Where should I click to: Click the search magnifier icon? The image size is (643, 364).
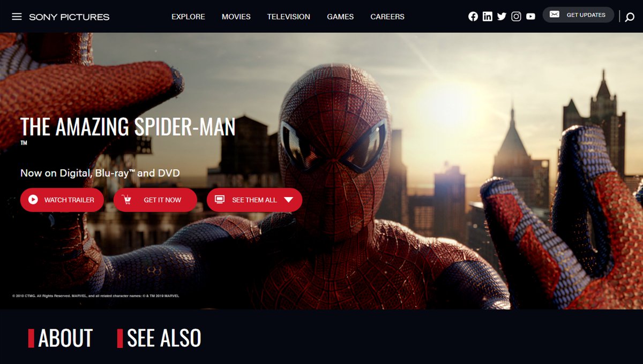pyautogui.click(x=630, y=17)
